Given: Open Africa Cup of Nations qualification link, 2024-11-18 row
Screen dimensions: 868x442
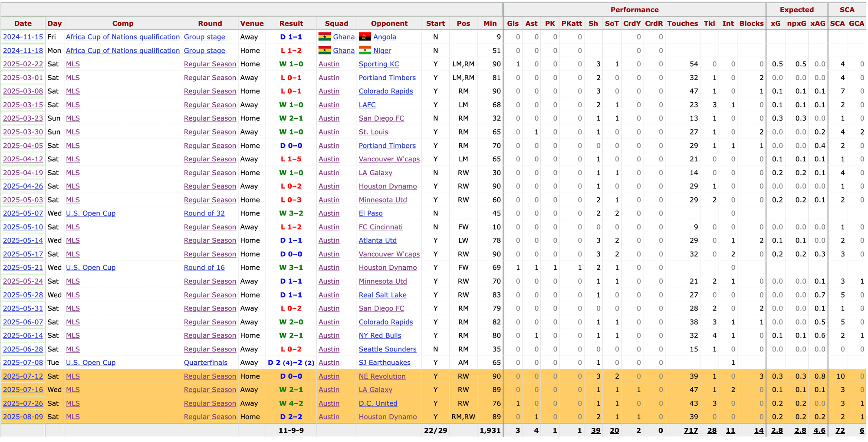Looking at the screenshot, I should pyautogui.click(x=123, y=50).
